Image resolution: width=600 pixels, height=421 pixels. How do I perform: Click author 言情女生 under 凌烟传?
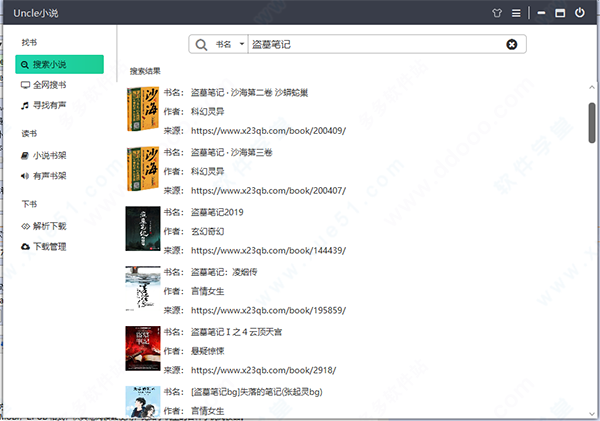click(207, 291)
